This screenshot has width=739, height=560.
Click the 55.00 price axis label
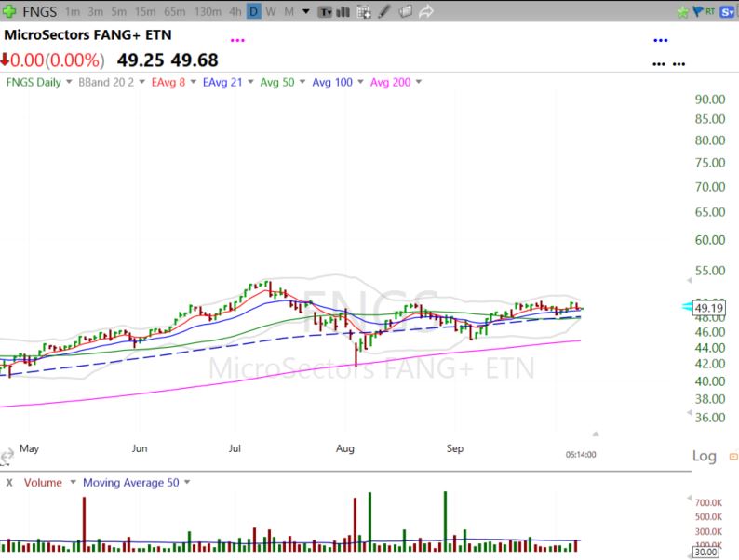tap(710, 271)
